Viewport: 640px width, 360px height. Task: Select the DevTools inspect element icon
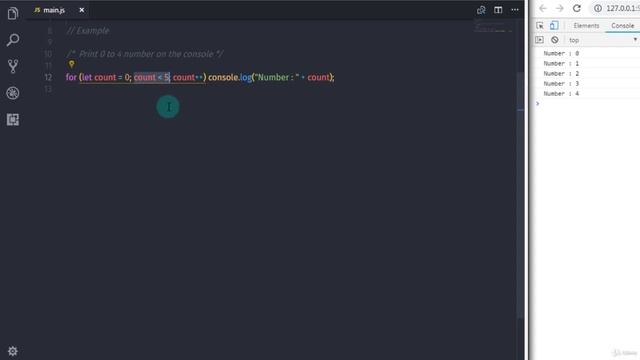pyautogui.click(x=540, y=25)
